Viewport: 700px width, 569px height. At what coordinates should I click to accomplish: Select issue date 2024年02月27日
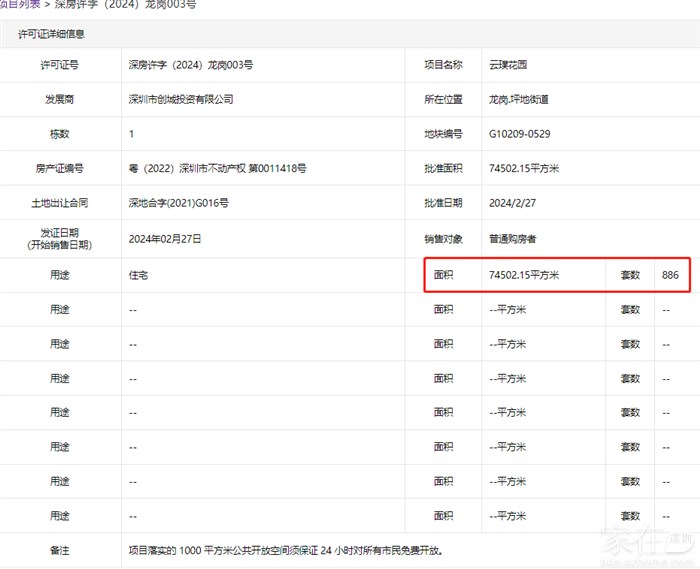165,239
